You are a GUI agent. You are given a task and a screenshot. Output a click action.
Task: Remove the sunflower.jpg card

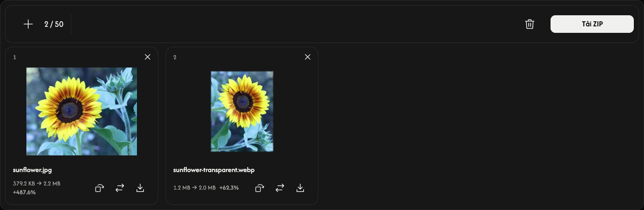click(148, 57)
